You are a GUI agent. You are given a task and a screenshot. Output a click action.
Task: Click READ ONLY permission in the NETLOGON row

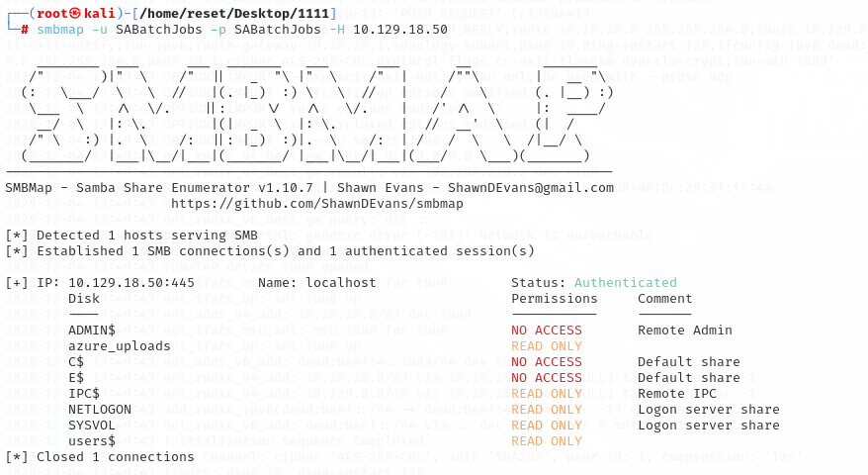point(547,410)
